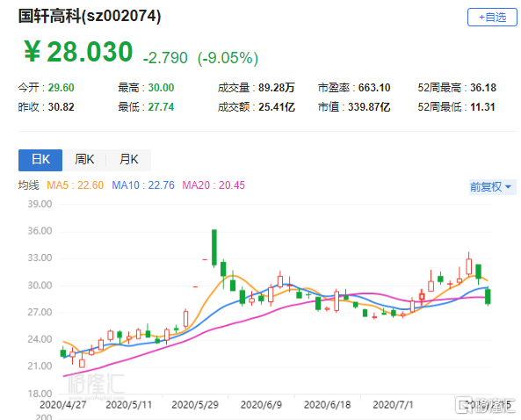This screenshot has height=420, width=521.
Task: Open the 前复权 adjustment dropdown
Action: 492,187
